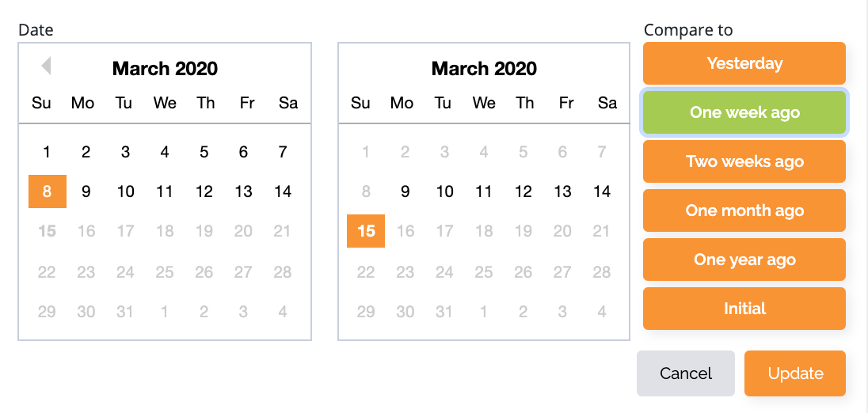Choose the Initial comparison option
868x413 pixels.
[x=744, y=309]
